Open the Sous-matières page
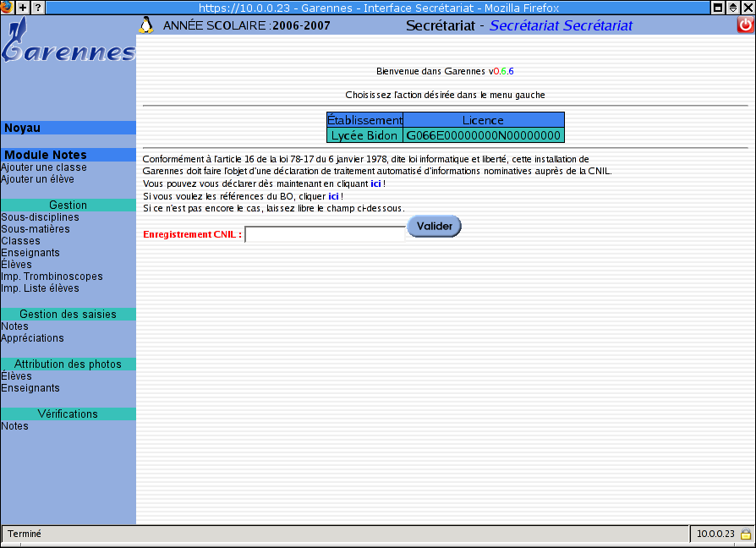756x548 pixels. (36, 229)
